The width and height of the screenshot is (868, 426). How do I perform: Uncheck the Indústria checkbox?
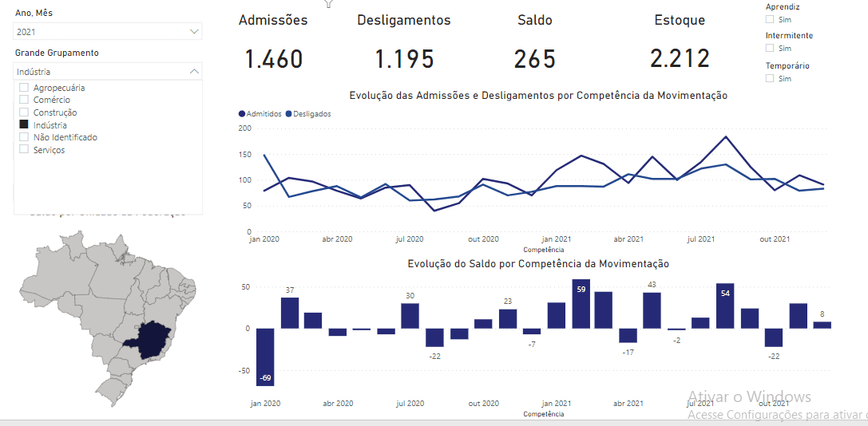(24, 125)
